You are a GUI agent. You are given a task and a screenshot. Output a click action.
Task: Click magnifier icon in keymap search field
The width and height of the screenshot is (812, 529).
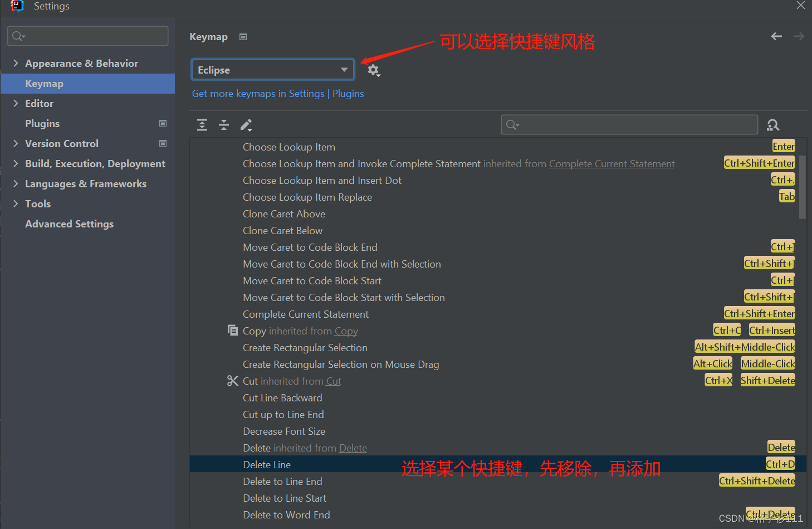click(x=512, y=125)
